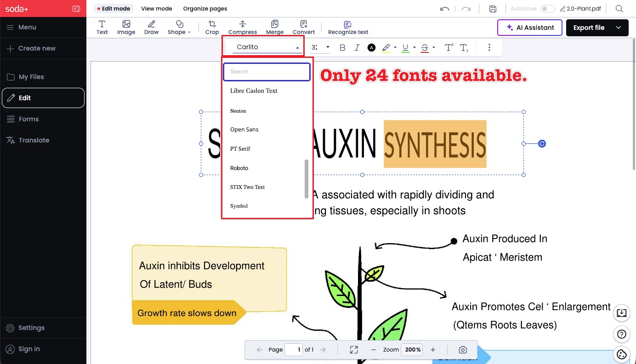Apply highlight color

coord(386,48)
